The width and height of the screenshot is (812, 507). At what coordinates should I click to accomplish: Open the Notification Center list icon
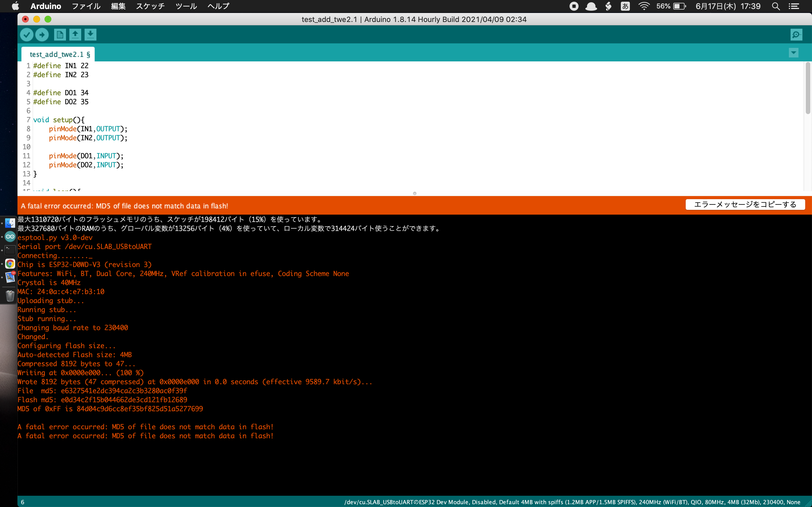pyautogui.click(x=794, y=6)
